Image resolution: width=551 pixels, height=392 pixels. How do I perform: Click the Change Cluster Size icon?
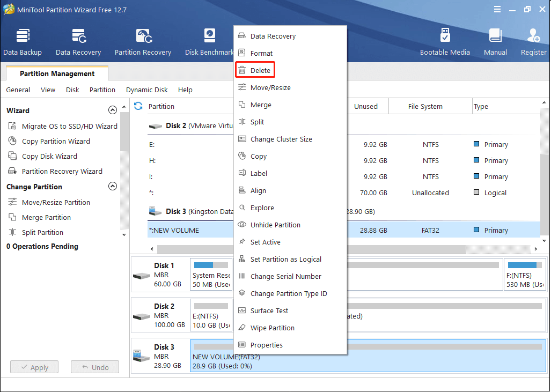(x=242, y=139)
